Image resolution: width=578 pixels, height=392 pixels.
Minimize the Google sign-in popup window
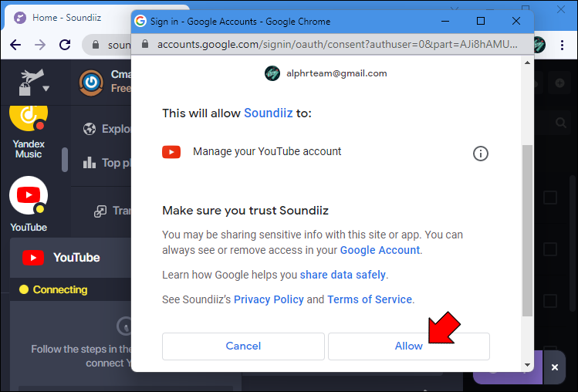445,21
